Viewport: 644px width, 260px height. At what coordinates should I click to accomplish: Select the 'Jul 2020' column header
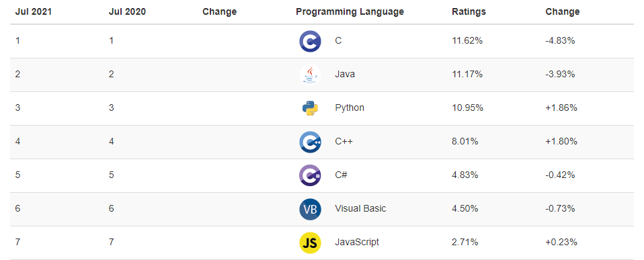(x=127, y=12)
